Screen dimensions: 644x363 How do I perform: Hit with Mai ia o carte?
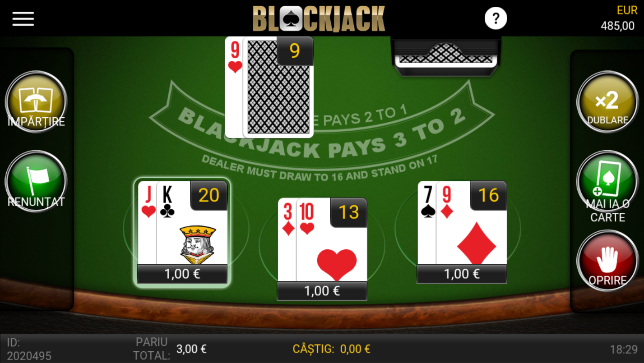pos(607,182)
